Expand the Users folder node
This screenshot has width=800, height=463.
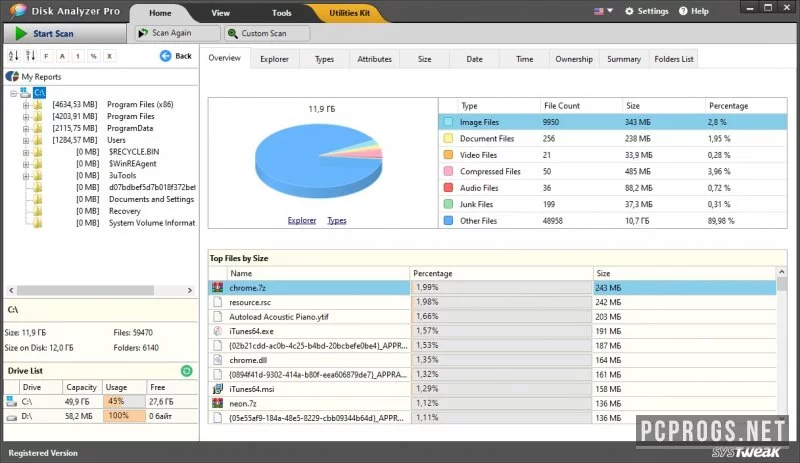click(26, 140)
